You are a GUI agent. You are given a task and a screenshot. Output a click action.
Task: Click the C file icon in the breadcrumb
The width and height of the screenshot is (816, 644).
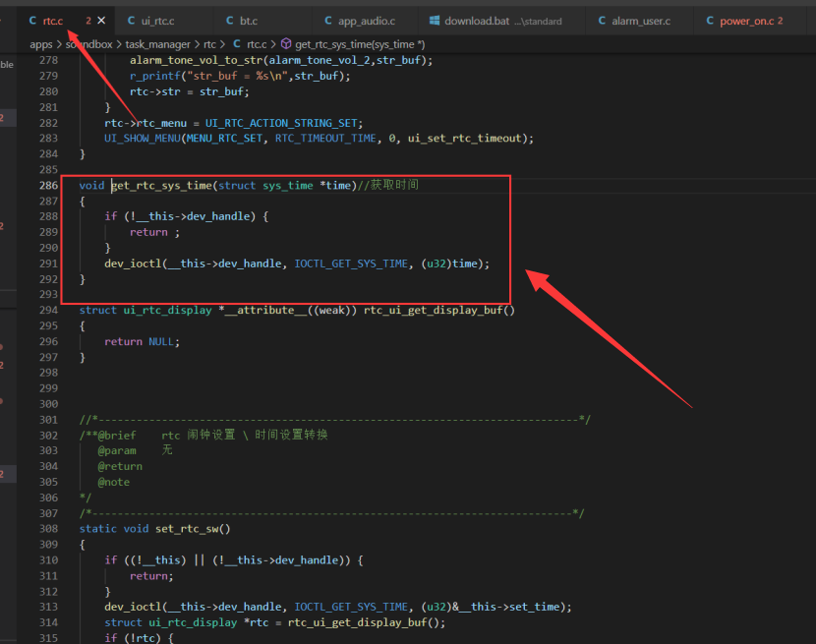pyautogui.click(x=237, y=43)
